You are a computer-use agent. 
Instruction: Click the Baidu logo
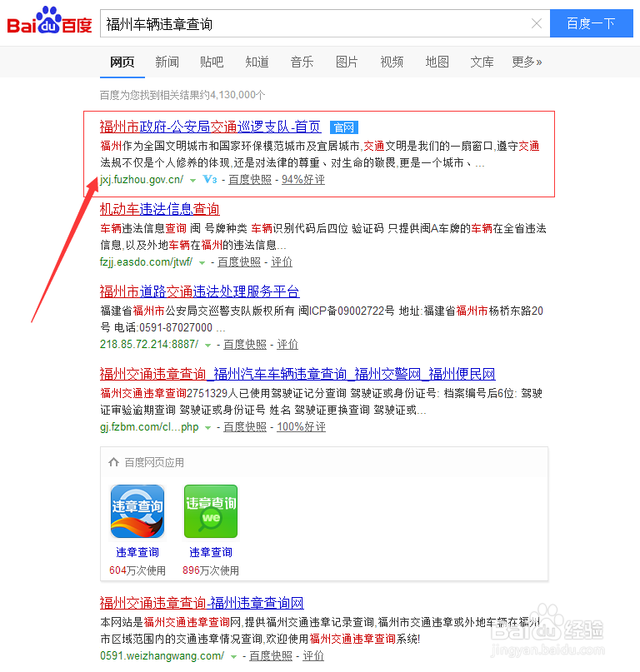pyautogui.click(x=50, y=21)
